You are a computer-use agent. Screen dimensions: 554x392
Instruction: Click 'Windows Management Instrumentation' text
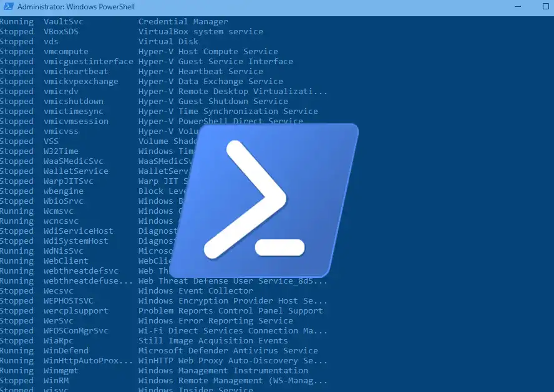pyautogui.click(x=223, y=370)
